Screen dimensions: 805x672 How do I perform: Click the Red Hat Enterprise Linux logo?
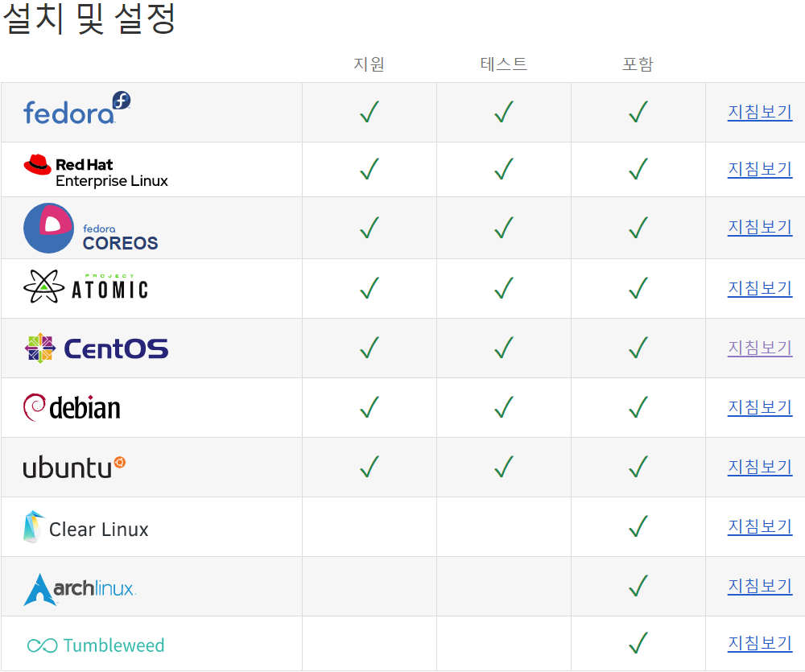(96, 171)
